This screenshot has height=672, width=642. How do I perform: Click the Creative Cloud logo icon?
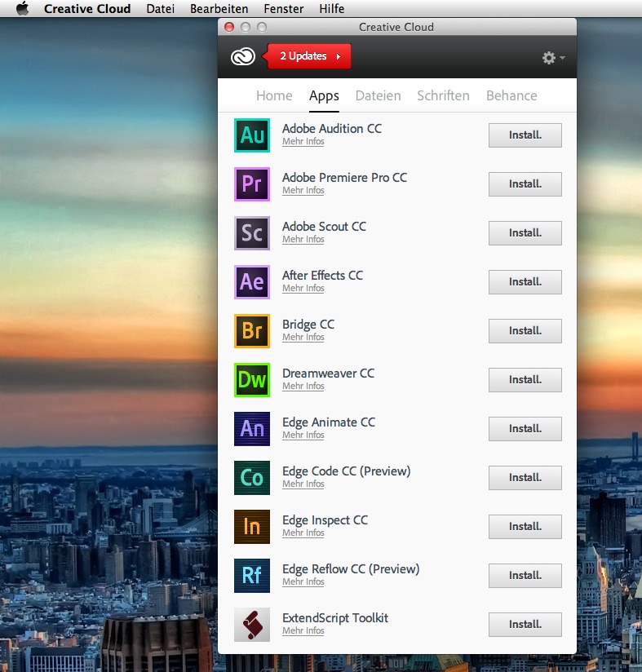click(x=243, y=56)
